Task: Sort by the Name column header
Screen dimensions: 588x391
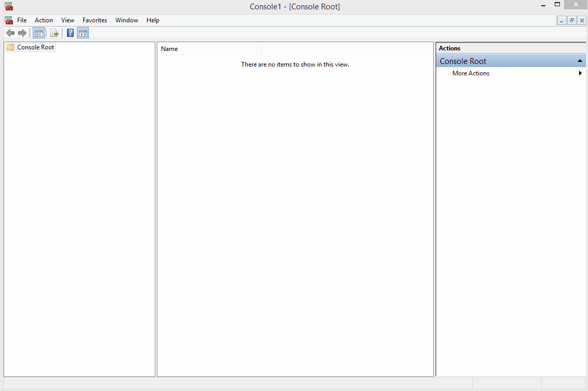Action: [x=209, y=49]
